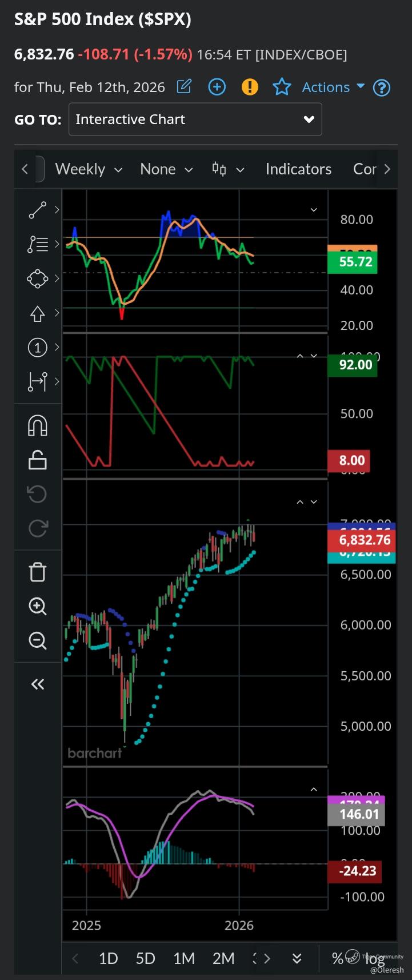Toggle percent scale
This screenshot has height=980, width=412.
pyautogui.click(x=337, y=958)
